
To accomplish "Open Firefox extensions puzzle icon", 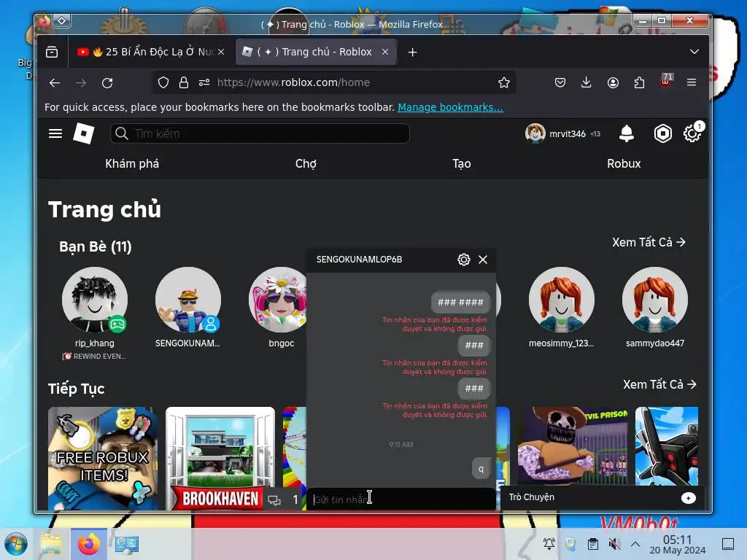I will (x=639, y=83).
